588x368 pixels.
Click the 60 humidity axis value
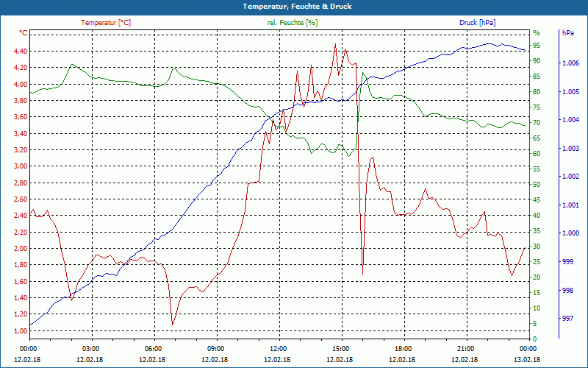click(537, 154)
